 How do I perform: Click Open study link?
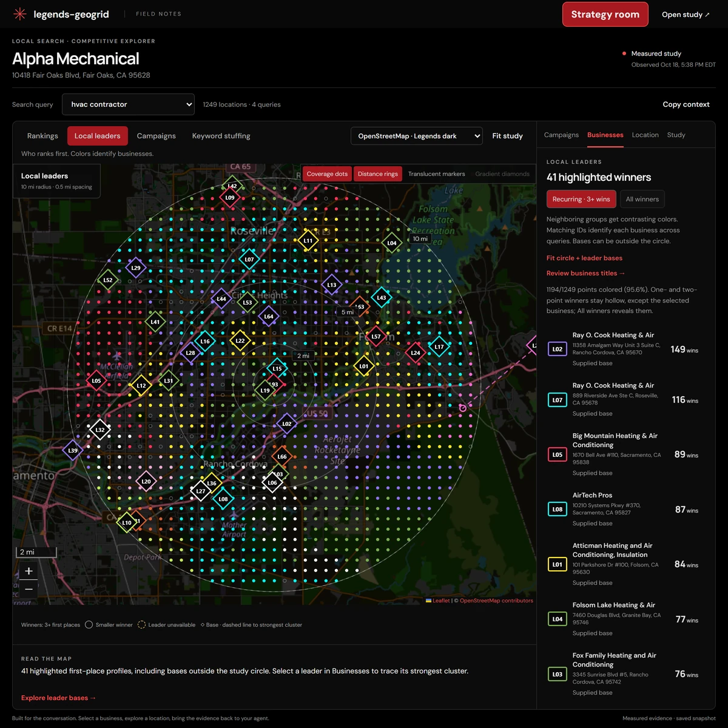(686, 15)
